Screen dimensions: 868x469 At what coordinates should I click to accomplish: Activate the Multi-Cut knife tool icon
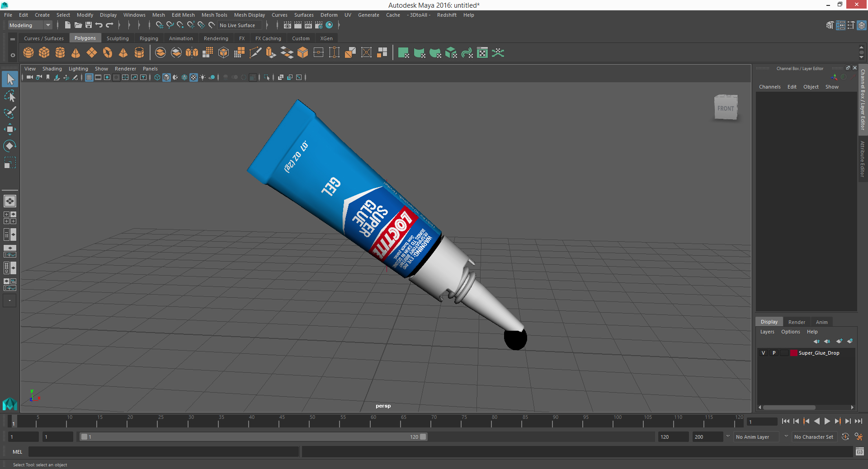point(255,53)
